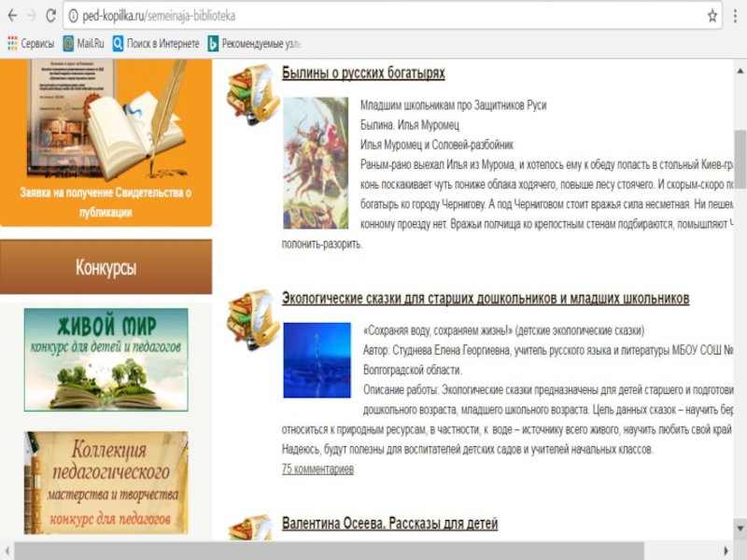Viewport: 747px width, 560px height.
Task: Open Коллекция педагогического мастерства banner
Action: [106, 483]
